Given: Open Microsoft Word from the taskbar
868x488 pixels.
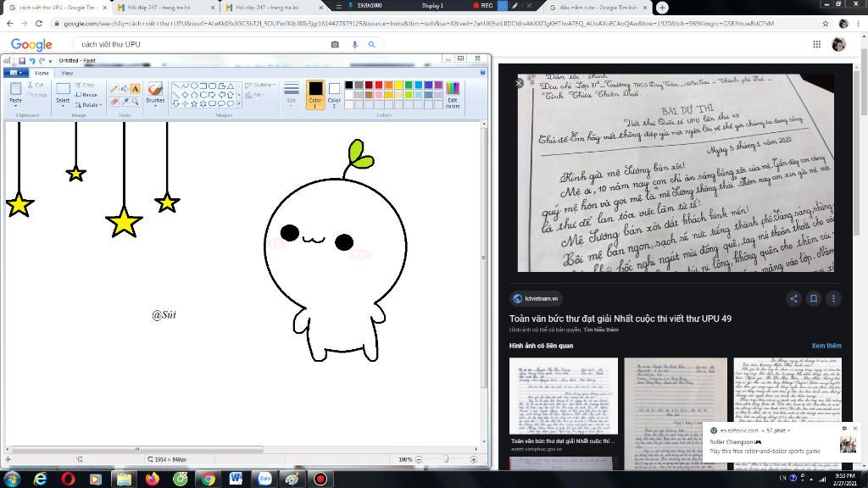Looking at the screenshot, I should 236,479.
